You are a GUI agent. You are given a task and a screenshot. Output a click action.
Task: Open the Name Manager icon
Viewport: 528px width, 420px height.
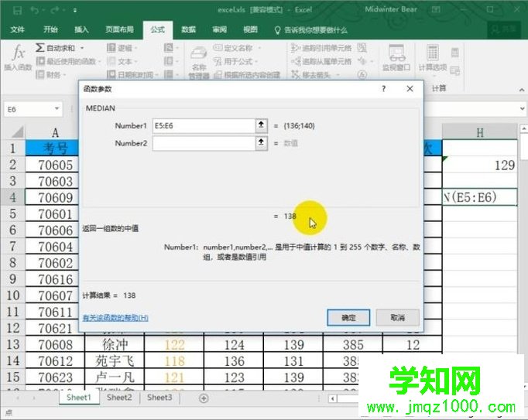pos(199,53)
